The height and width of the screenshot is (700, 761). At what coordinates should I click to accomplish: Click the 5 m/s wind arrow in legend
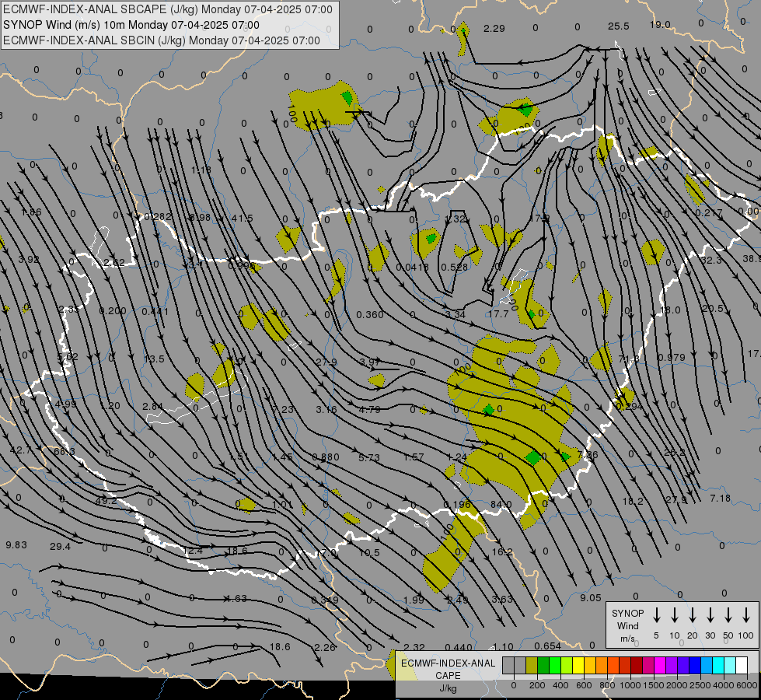[657, 615]
